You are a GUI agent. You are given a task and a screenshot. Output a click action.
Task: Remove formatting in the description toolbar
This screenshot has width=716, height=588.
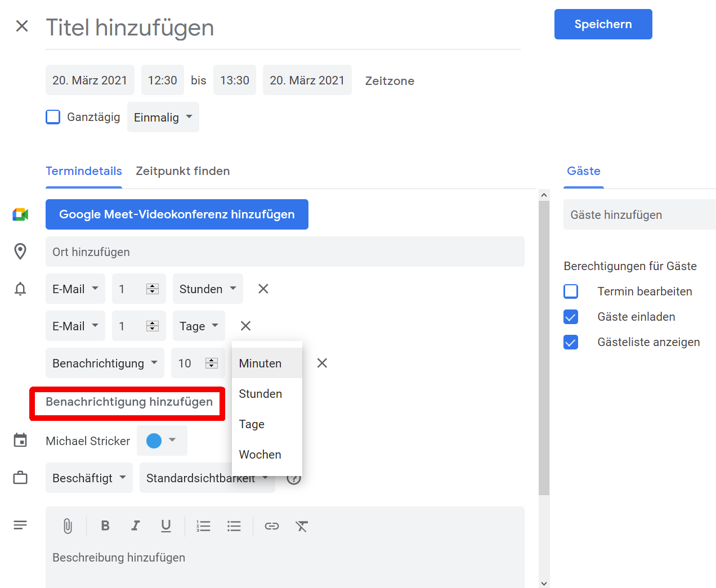302,526
